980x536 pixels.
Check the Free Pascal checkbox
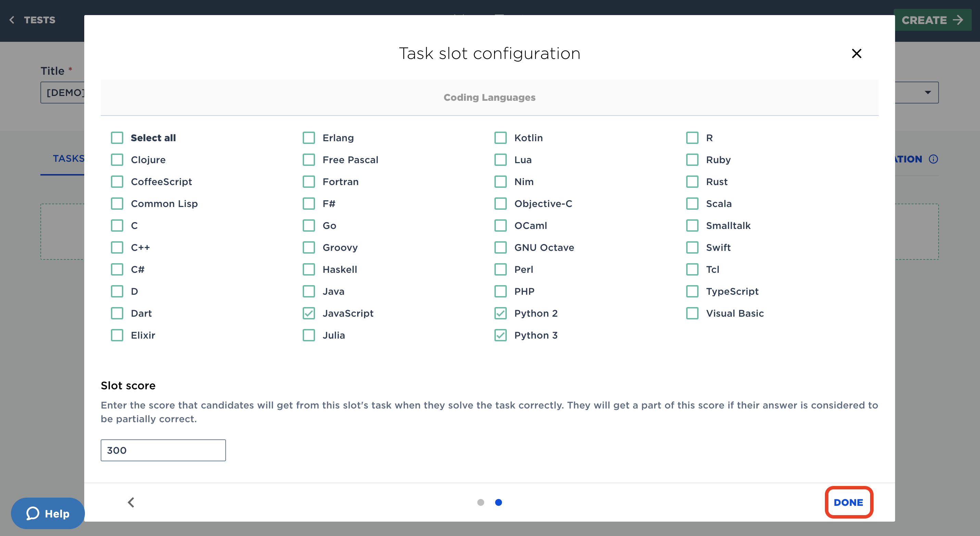pyautogui.click(x=309, y=159)
